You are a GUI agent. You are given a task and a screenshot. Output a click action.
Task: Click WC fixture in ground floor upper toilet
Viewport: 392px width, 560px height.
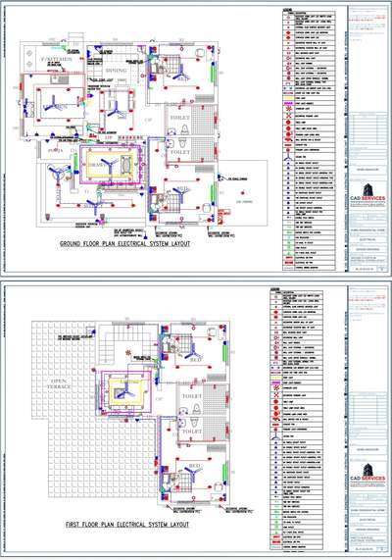coord(184,128)
